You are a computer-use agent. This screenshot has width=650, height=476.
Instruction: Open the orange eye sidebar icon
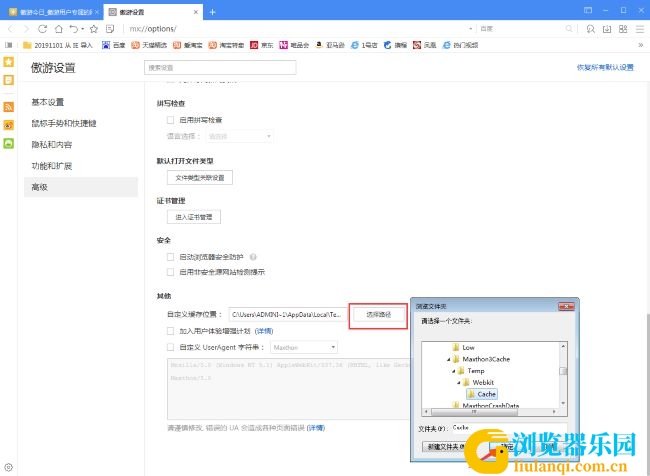tap(8, 125)
